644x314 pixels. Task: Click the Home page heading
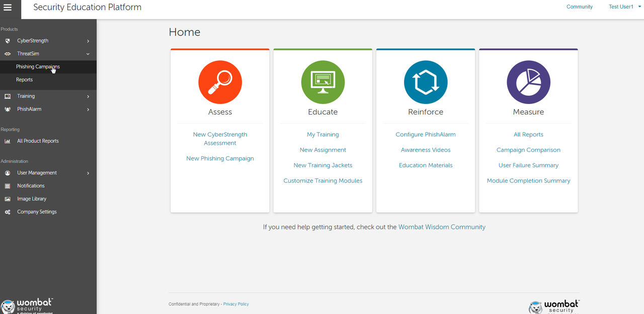click(185, 32)
